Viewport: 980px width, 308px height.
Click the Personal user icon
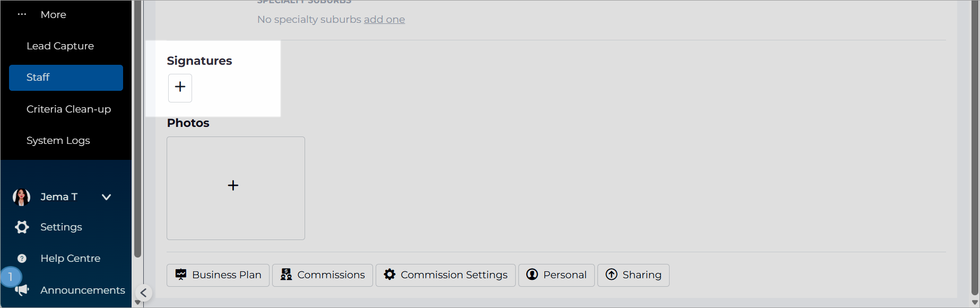[532, 275]
